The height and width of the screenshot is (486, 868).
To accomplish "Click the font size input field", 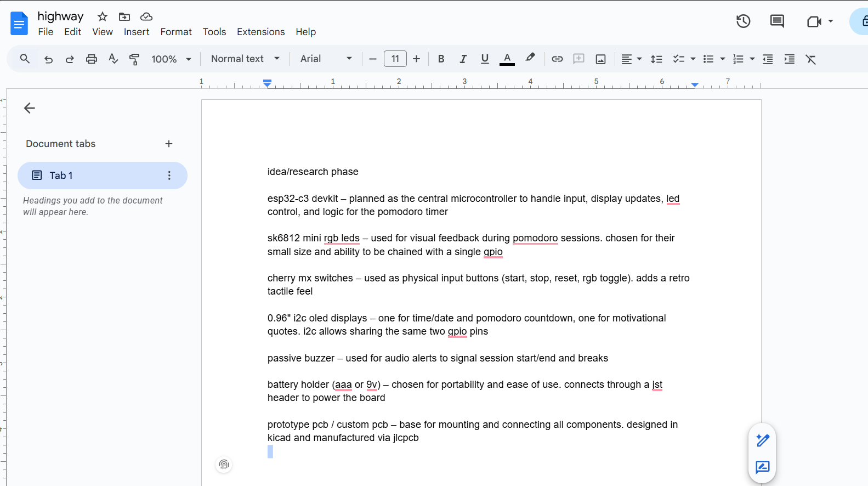I will click(395, 59).
